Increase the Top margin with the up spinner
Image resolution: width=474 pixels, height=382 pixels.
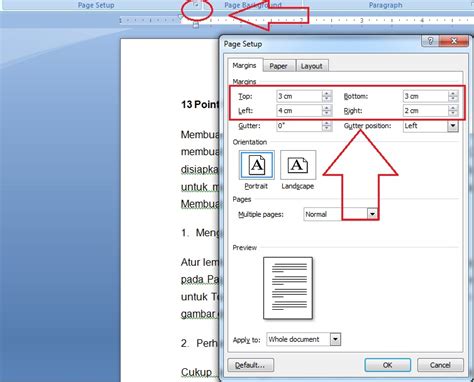327,94
